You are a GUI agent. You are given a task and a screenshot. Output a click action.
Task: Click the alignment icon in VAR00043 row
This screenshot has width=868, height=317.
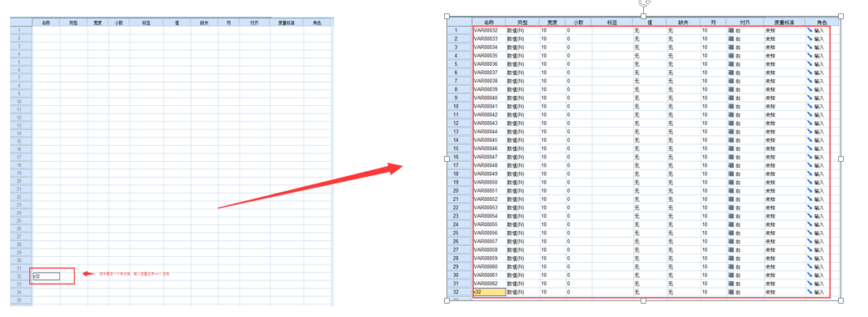tap(731, 123)
